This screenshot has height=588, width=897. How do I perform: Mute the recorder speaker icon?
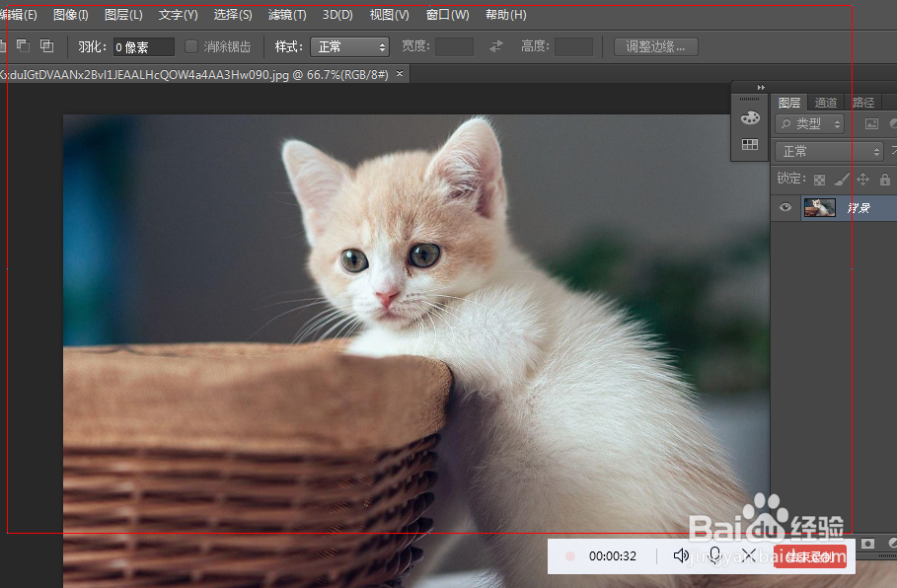(680, 555)
